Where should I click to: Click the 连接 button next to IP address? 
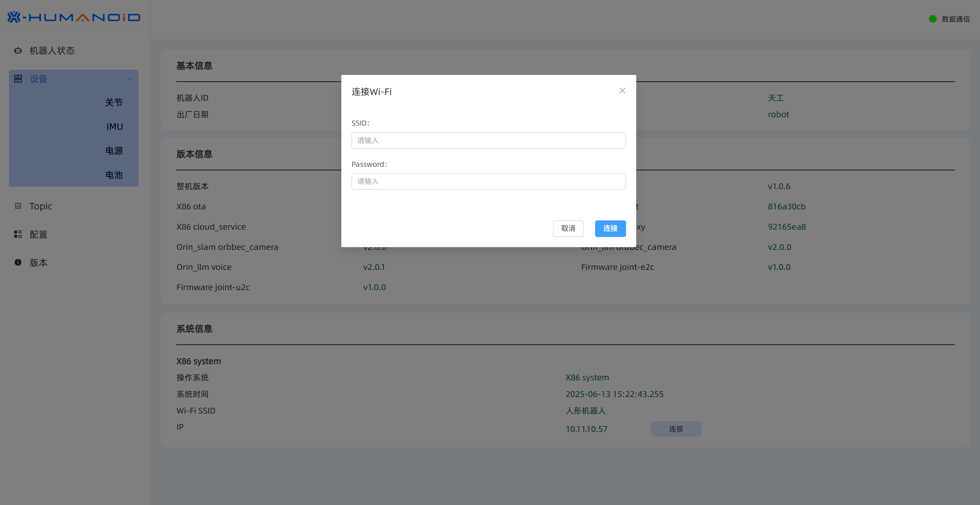click(676, 429)
